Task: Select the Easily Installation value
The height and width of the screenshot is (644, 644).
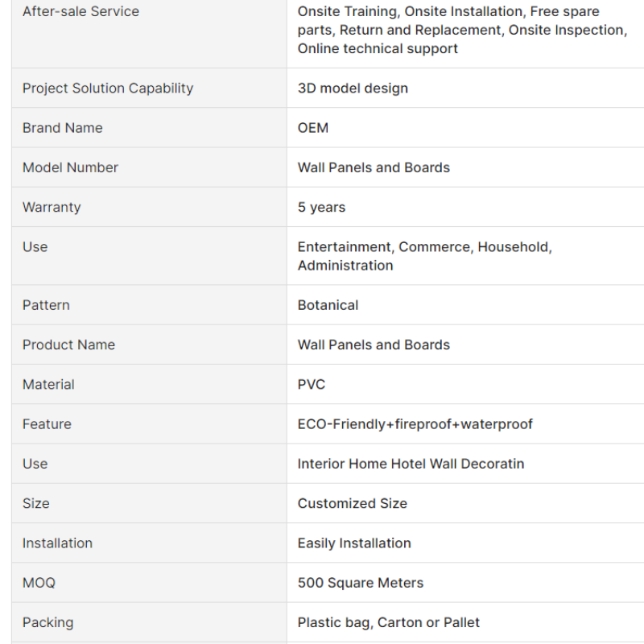Action: (x=354, y=543)
